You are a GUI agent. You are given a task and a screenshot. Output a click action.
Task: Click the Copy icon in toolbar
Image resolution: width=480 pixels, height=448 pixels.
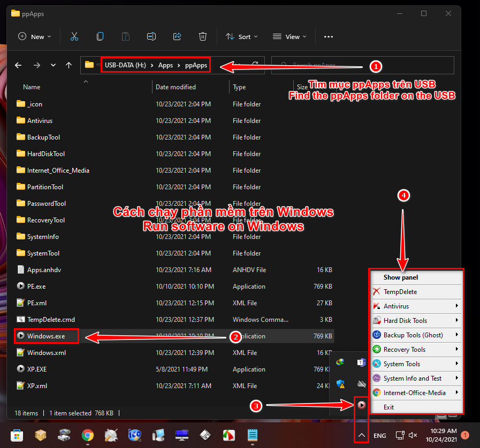click(x=100, y=36)
